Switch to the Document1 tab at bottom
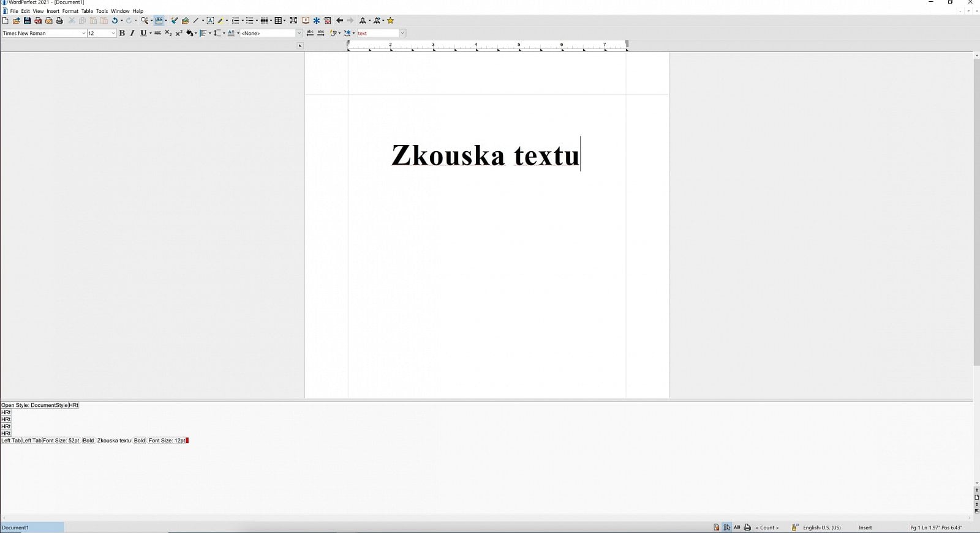Viewport: 980px width, 533px height. point(32,527)
